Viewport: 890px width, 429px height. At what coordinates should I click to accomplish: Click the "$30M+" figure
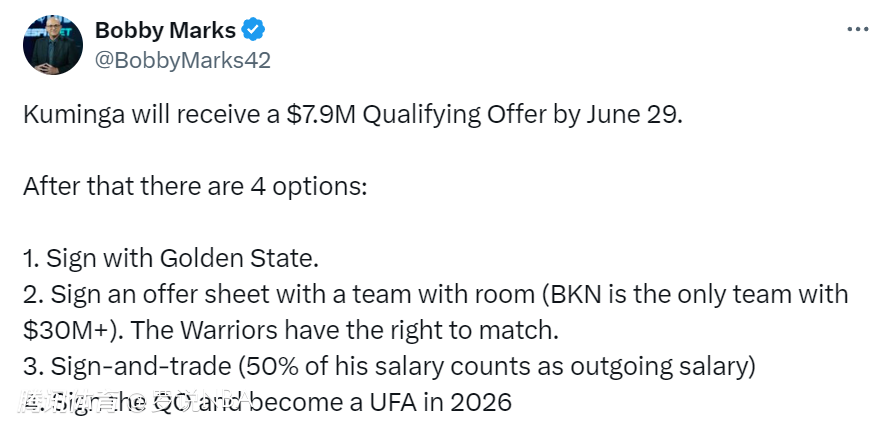pyautogui.click(x=61, y=331)
